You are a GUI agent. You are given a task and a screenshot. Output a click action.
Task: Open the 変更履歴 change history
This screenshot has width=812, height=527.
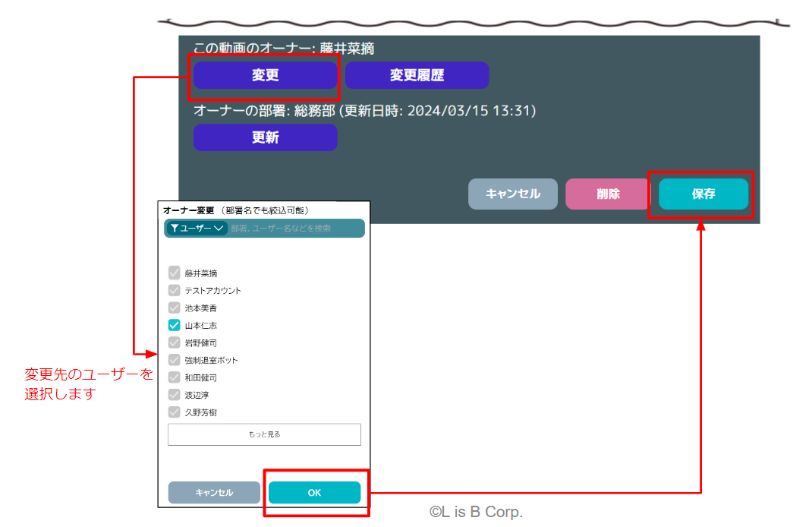(x=417, y=75)
